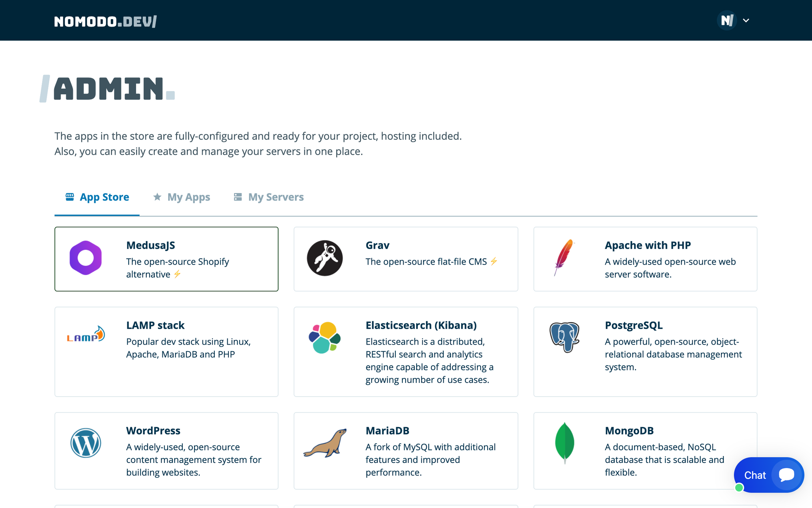Click the MariaDB seal logo icon
Screen dimensions: 812x508
[x=325, y=443]
